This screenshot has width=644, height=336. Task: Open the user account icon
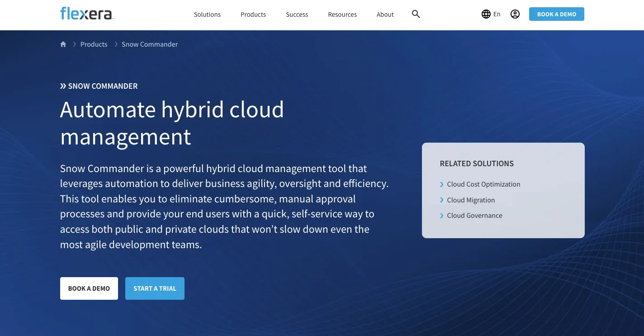515,14
